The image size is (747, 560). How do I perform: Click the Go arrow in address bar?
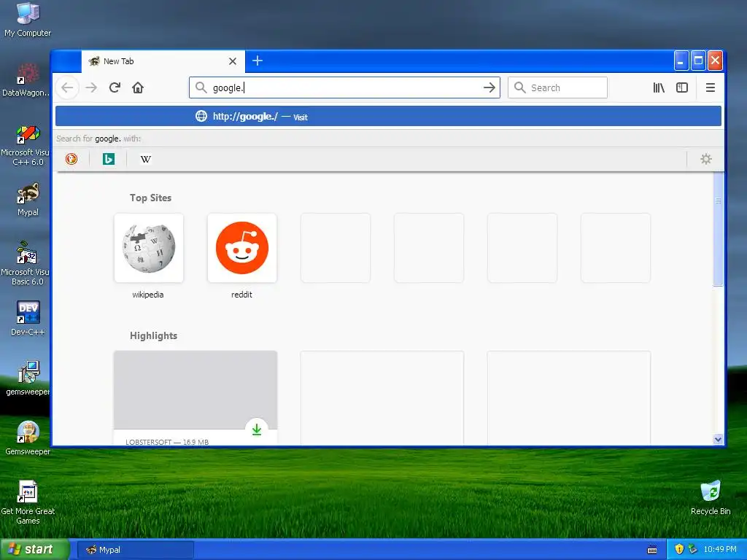click(489, 87)
